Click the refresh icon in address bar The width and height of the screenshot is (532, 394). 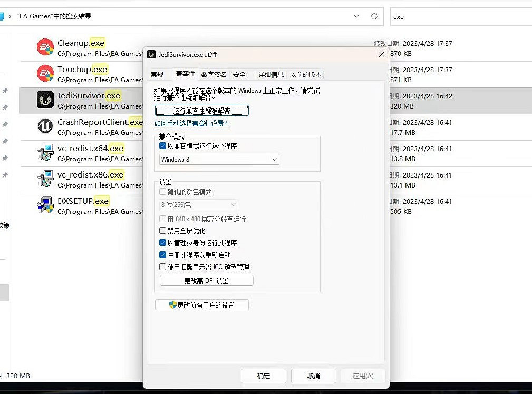click(x=374, y=16)
